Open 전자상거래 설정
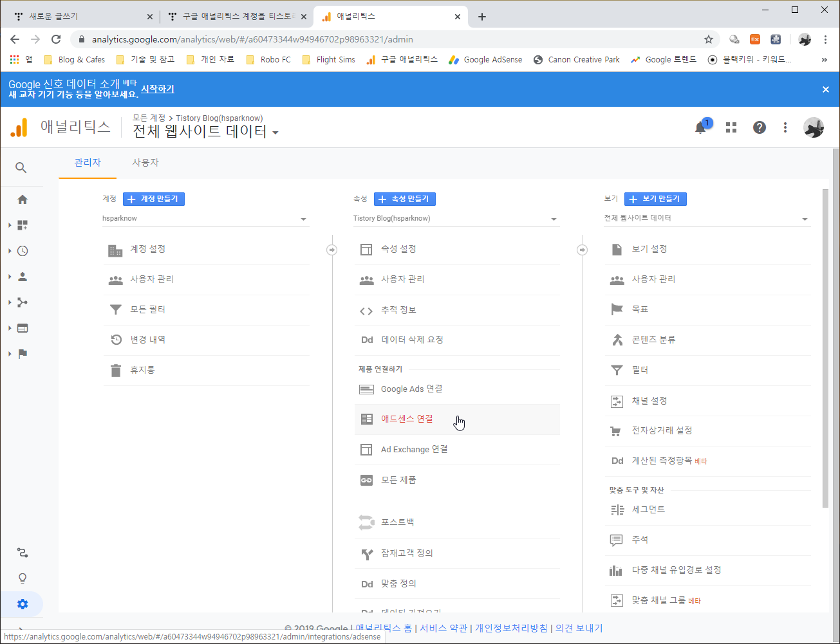Screen dimensions: 840x644 707,431
